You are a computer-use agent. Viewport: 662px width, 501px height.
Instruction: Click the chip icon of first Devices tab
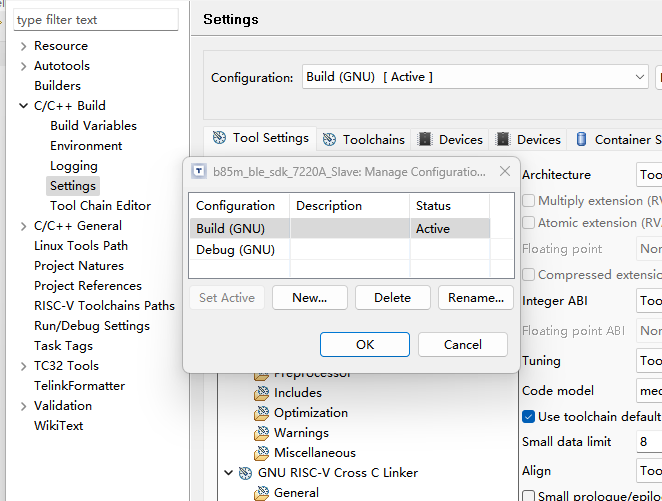pos(425,139)
